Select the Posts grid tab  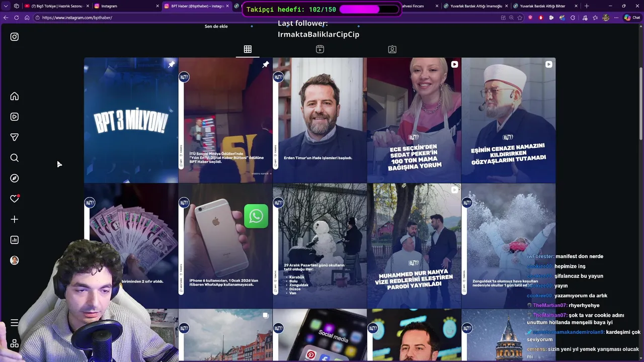pos(248,49)
